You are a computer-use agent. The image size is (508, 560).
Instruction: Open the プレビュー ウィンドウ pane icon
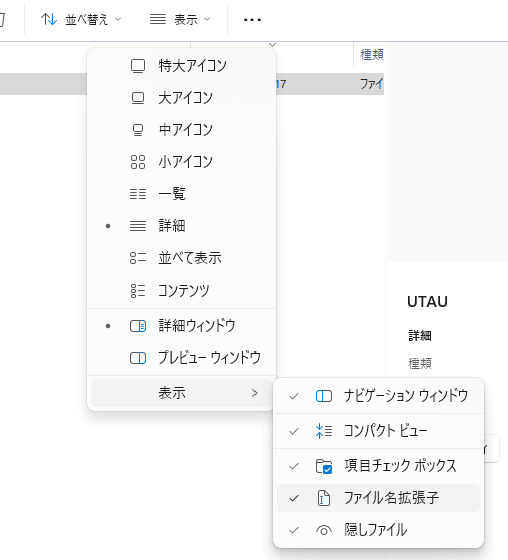[x=138, y=358]
